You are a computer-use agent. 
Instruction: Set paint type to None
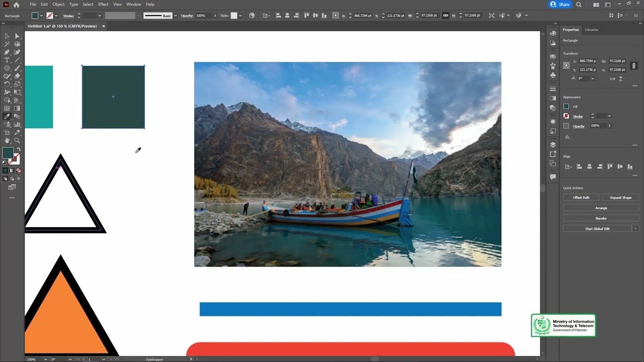(x=19, y=170)
